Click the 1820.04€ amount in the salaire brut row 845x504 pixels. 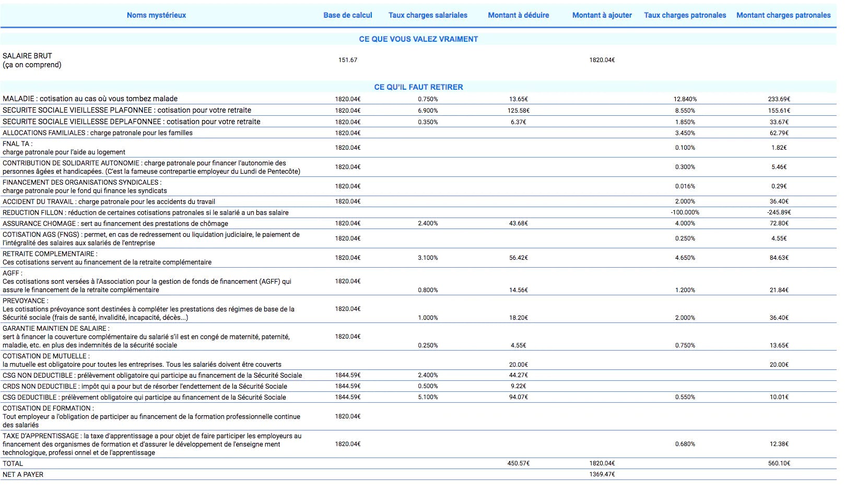tap(602, 60)
